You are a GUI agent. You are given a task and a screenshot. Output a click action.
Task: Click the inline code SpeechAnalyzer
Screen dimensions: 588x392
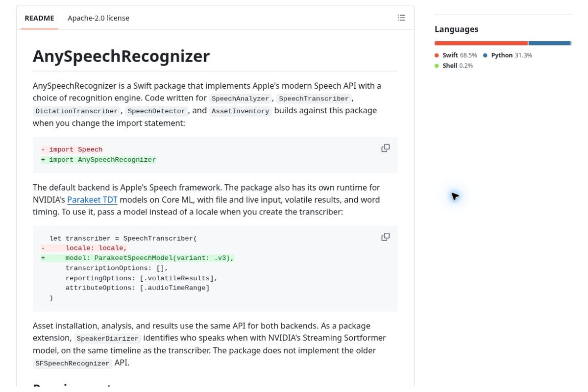point(240,98)
